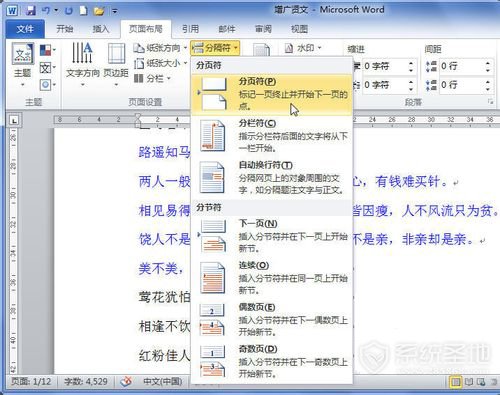The image size is (500, 395).
Task: Switch to web layout view
Action: (481, 382)
